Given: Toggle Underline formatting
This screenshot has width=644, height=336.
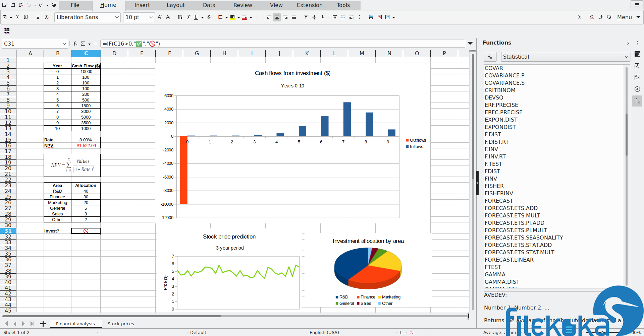Looking at the screenshot, I should tap(196, 17).
